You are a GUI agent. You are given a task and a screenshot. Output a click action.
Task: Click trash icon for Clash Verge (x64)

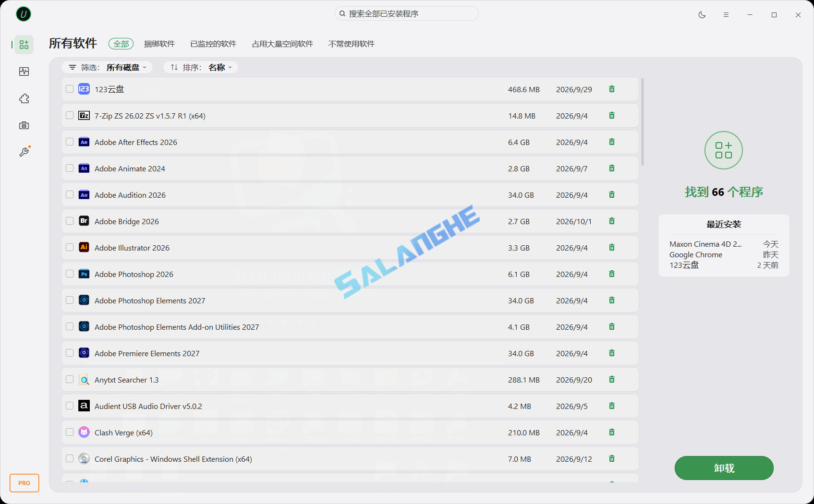click(x=612, y=432)
